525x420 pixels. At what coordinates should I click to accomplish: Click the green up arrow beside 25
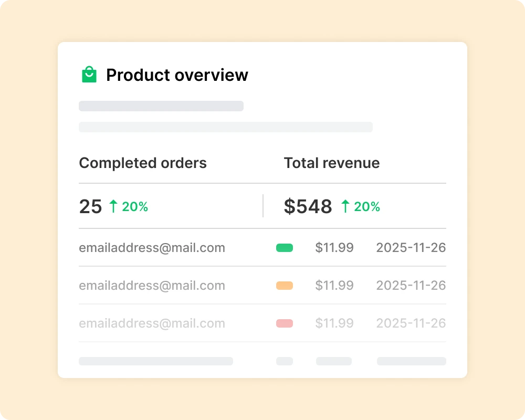pos(113,206)
